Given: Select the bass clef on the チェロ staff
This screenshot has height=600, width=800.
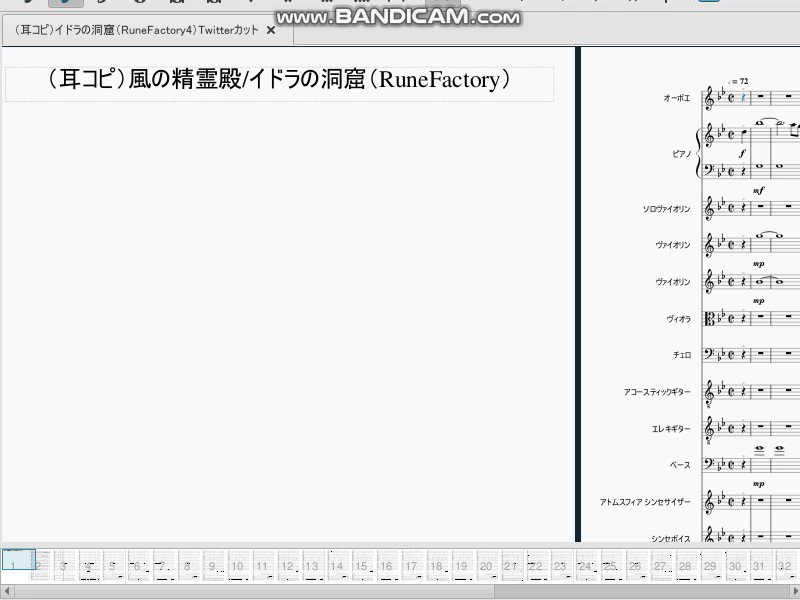Looking at the screenshot, I should click(709, 354).
